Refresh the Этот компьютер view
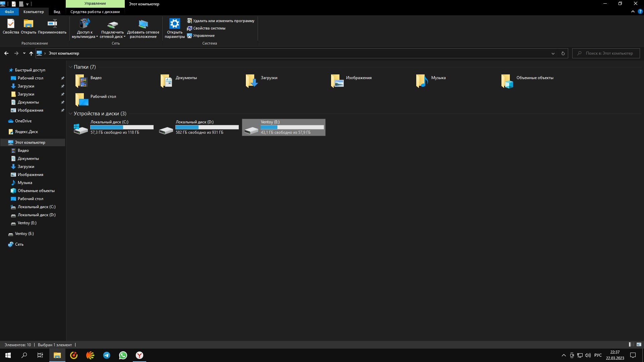The image size is (644, 362). [563, 53]
